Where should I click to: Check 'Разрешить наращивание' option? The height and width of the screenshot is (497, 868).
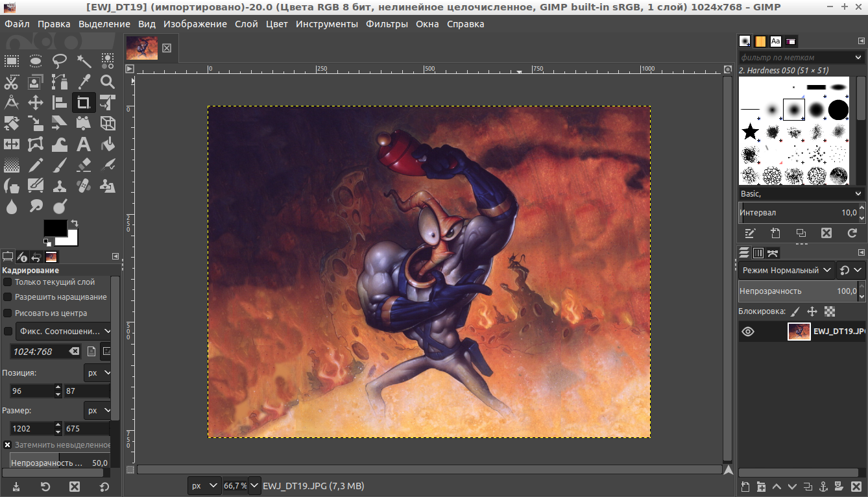pos(8,297)
